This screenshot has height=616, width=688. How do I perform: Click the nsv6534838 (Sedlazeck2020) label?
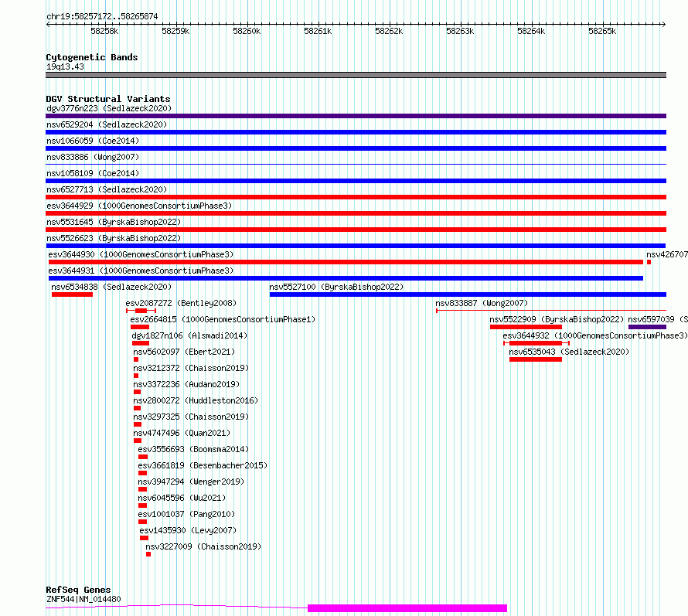click(x=111, y=287)
